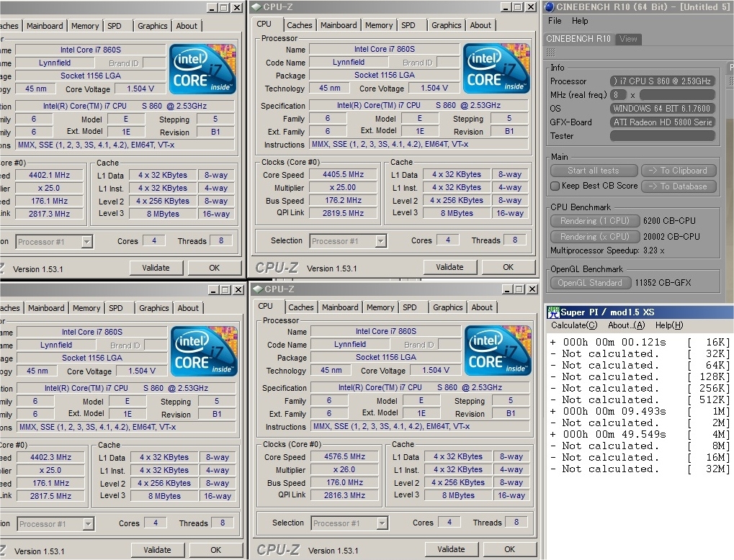The width and height of the screenshot is (734, 560).
Task: Click Intel Core i7 logo in 4402.1 MHz CPU-Z window
Action: click(202, 69)
